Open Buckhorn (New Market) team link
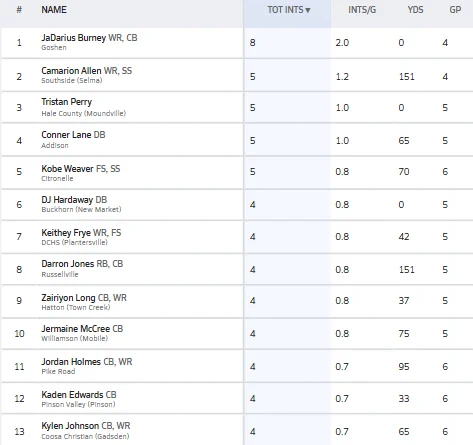The image size is (473, 445). [x=81, y=209]
